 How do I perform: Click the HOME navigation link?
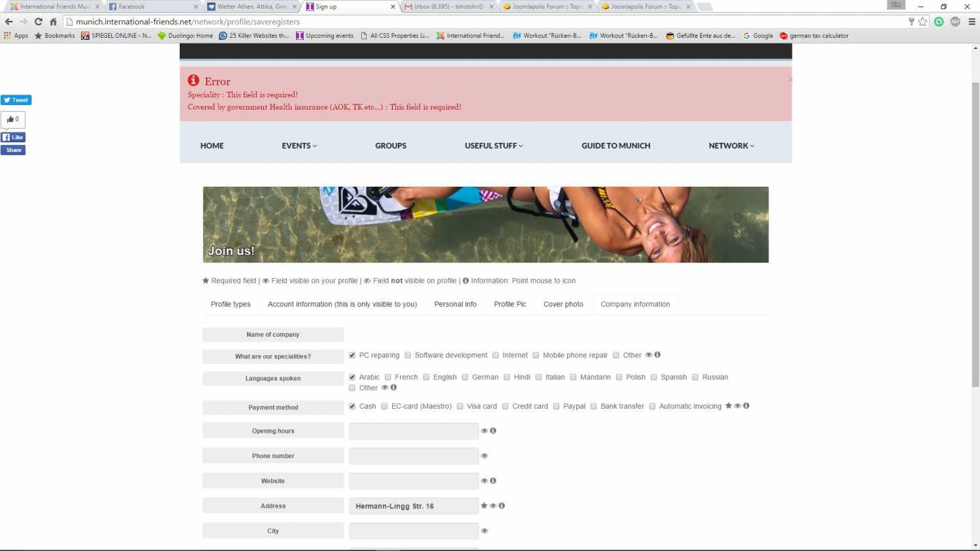[212, 146]
